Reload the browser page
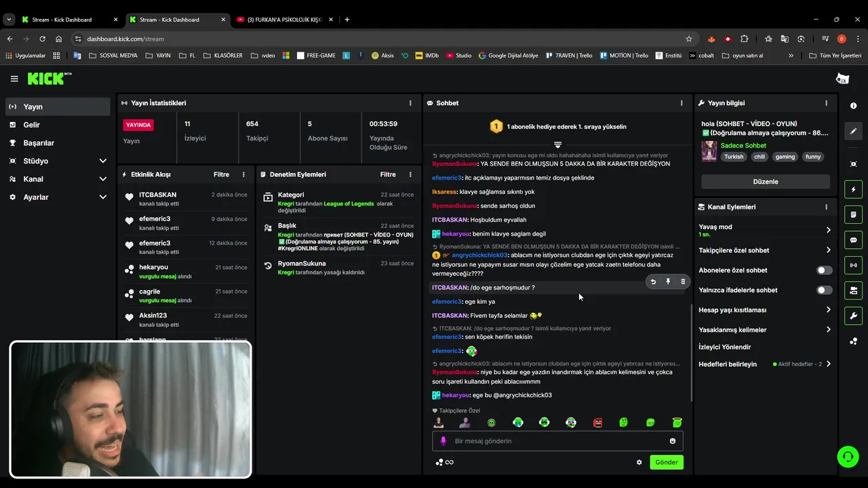Viewport: 868px width, 488px height. (42, 39)
